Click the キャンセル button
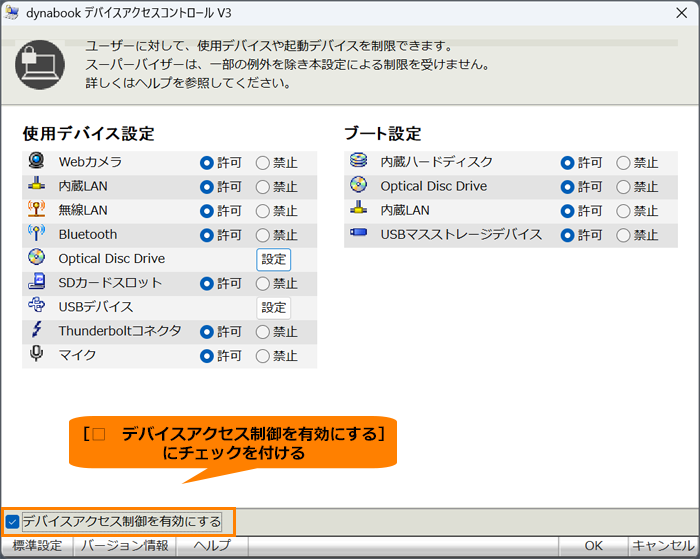Viewport: 700px width, 559px height. (x=663, y=546)
